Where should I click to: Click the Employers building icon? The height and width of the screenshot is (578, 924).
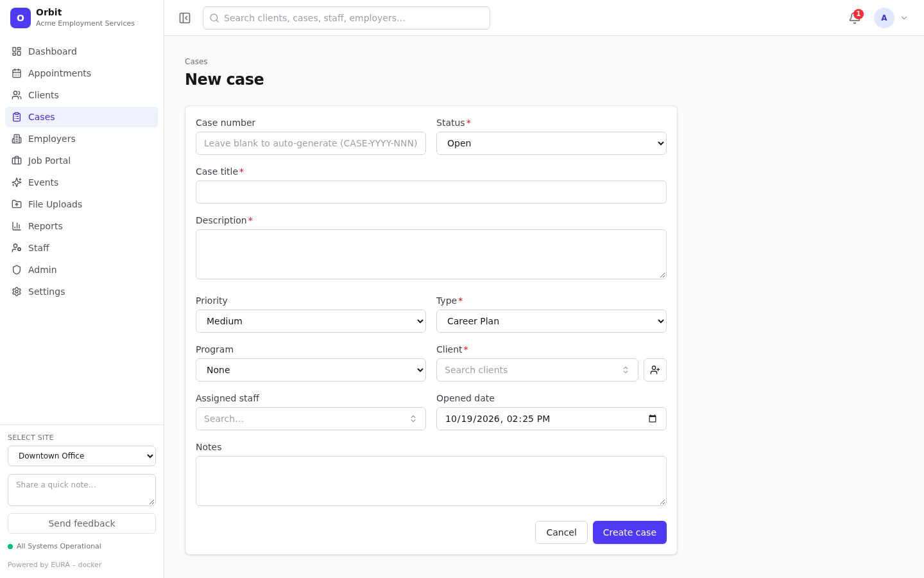coord(17,139)
